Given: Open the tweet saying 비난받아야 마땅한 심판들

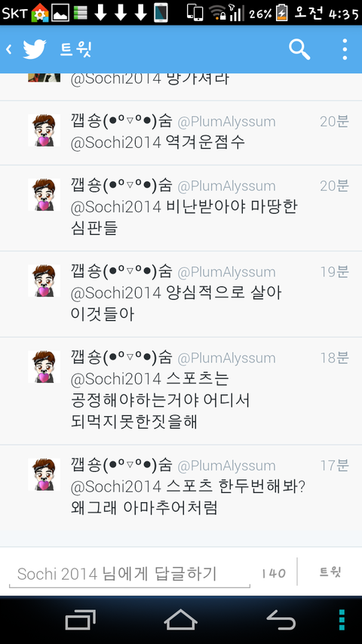Looking at the screenshot, I should click(x=181, y=208).
